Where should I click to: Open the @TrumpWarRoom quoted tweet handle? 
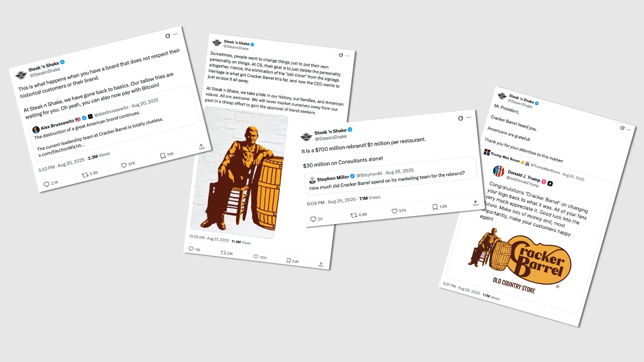(545, 169)
